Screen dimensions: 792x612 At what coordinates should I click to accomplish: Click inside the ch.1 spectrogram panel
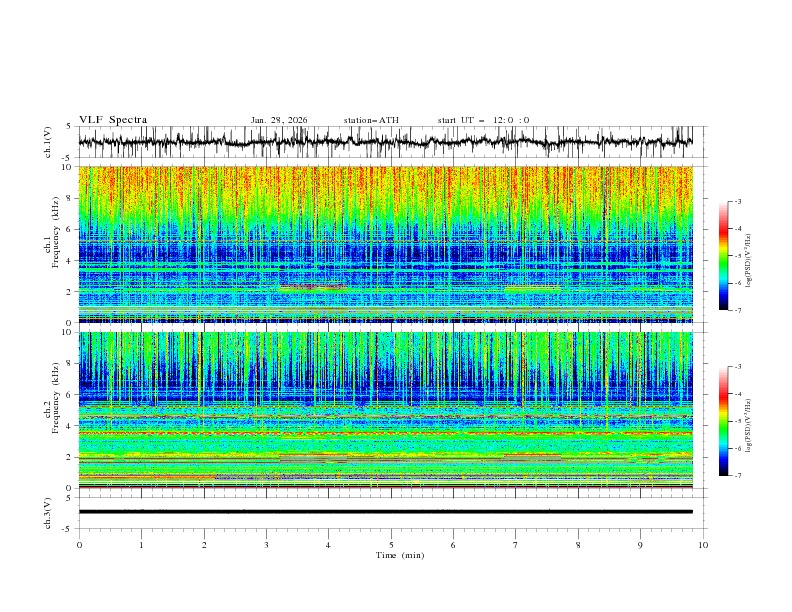coord(385,244)
